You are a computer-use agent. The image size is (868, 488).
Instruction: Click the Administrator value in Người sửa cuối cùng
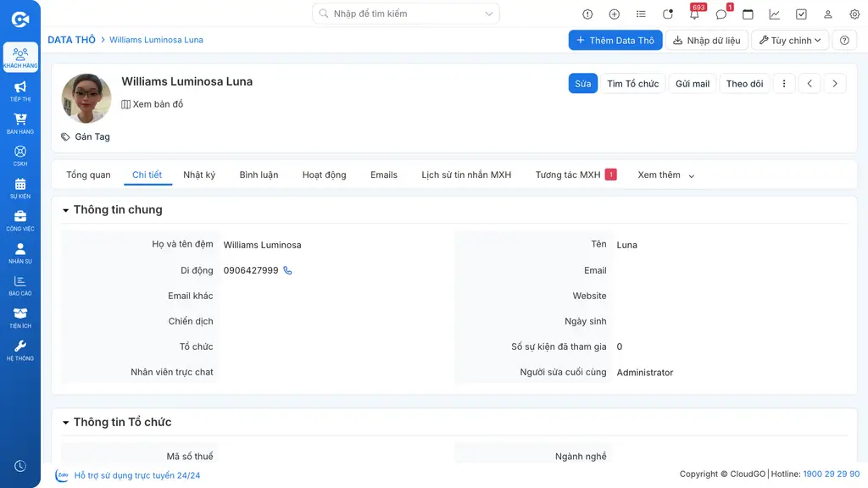point(645,373)
